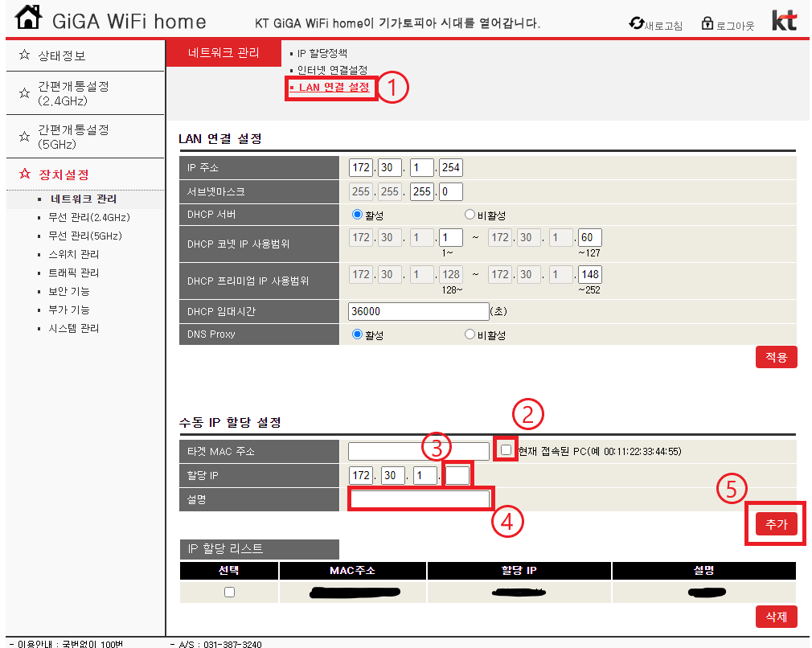The image size is (812, 648).
Task: Open 시스템 관리 submenu
Action: tap(73, 328)
